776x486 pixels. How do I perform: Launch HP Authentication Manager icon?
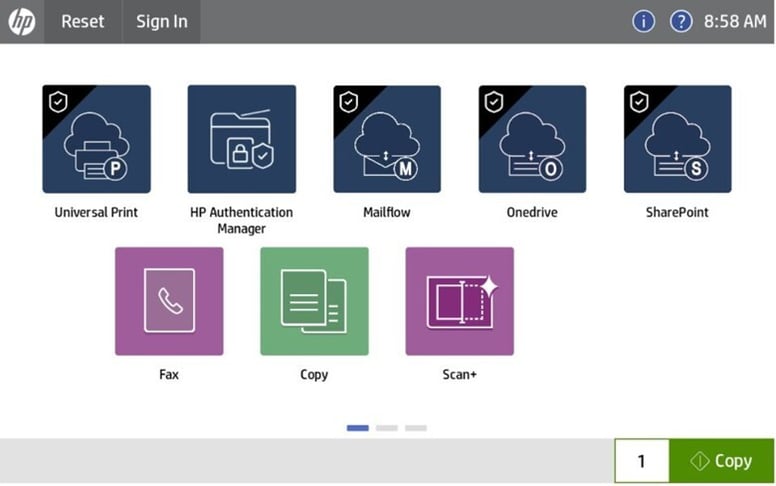(x=241, y=139)
